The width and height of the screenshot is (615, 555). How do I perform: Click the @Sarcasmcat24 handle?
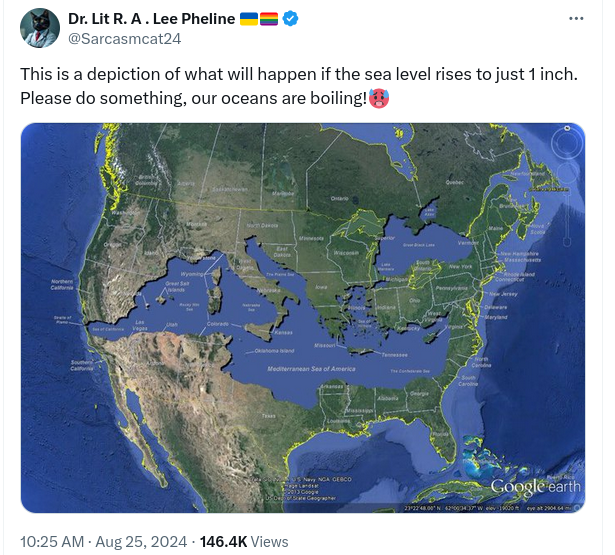125,39
